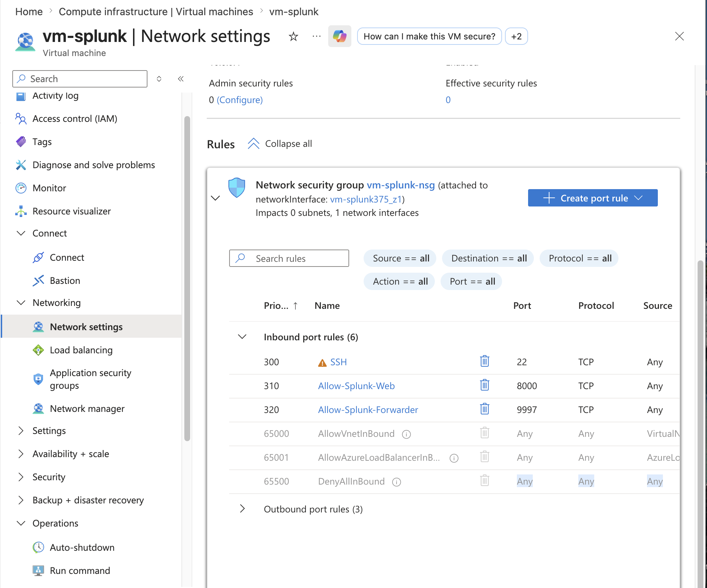Click the Collapse all chevrons icon
Viewport: 707px width, 588px height.
253,144
